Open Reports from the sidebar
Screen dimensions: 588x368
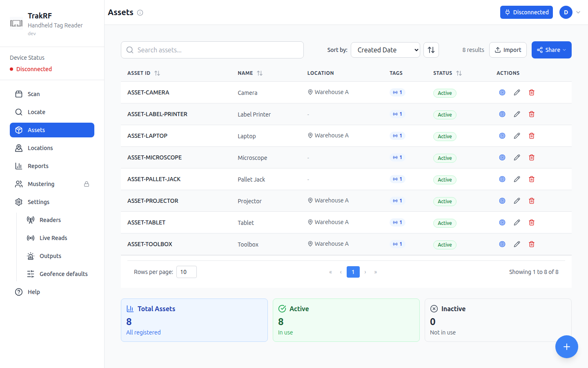[52, 166]
